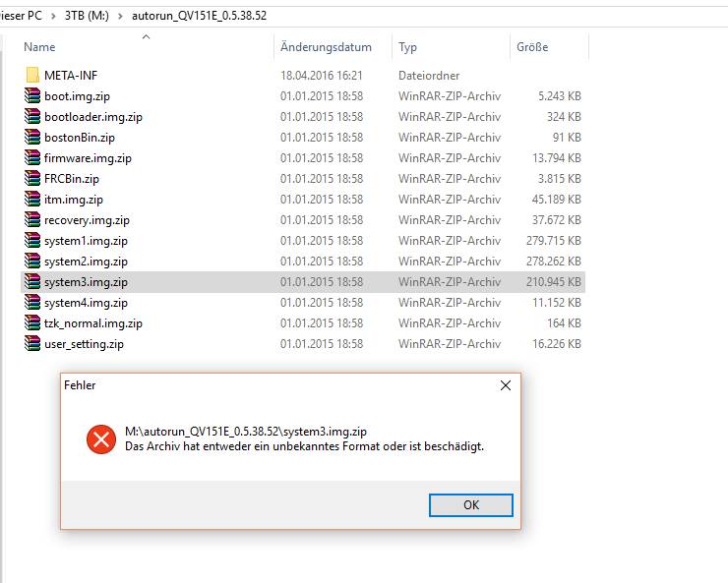728x583 pixels.
Task: Select the FRCBin.zip file name
Action: click(72, 179)
